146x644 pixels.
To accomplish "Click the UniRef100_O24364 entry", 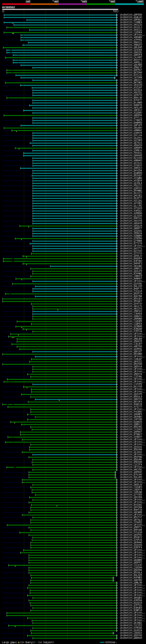I will [131, 50].
